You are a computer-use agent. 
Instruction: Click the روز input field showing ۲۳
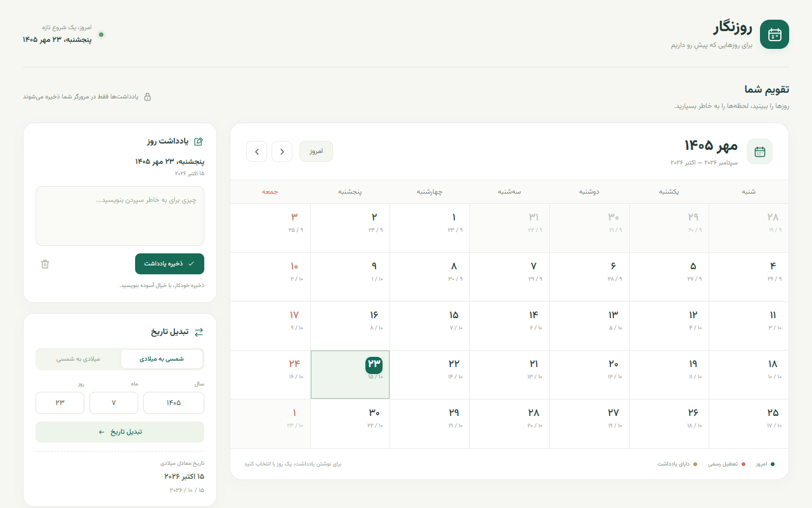tap(60, 403)
